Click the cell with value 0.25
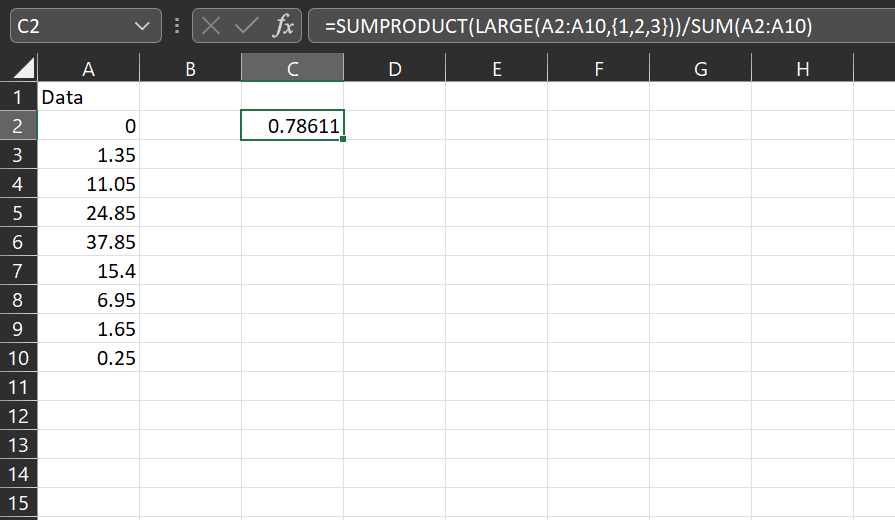Screen dimensions: 895x520 pyautogui.click(x=88, y=358)
